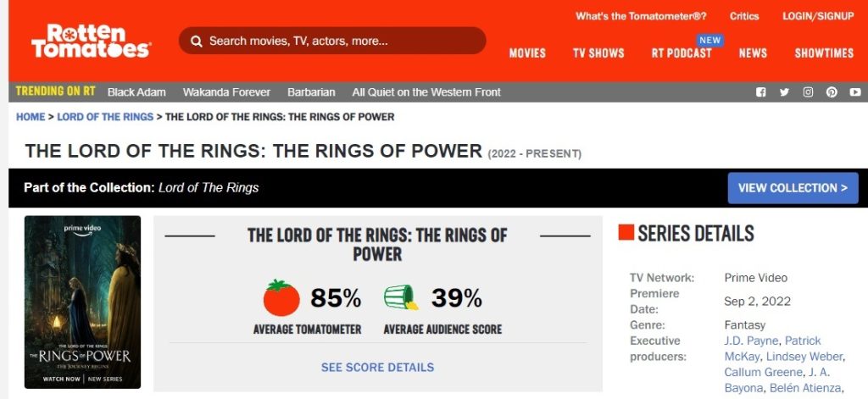868x399 pixels.
Task: Open the YouTube social icon
Action: [x=855, y=92]
